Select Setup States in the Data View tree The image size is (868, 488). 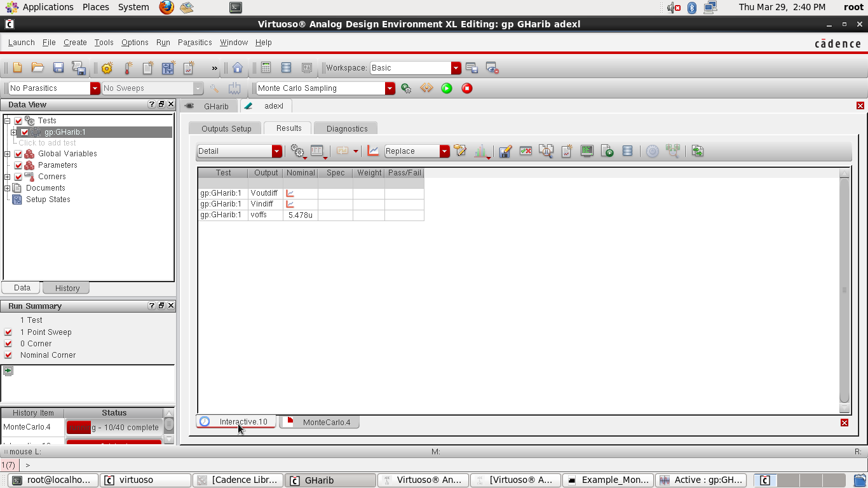pyautogui.click(x=48, y=200)
